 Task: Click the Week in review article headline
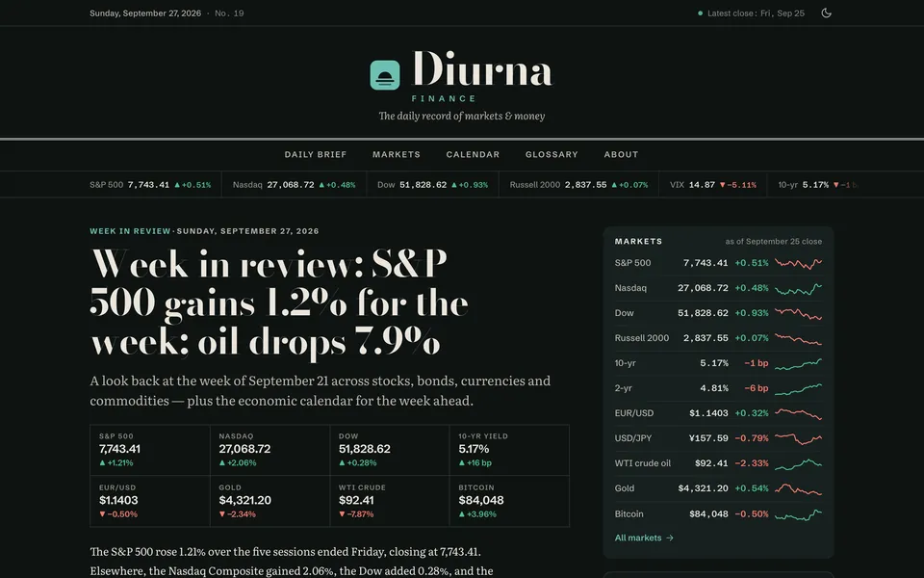(x=279, y=302)
